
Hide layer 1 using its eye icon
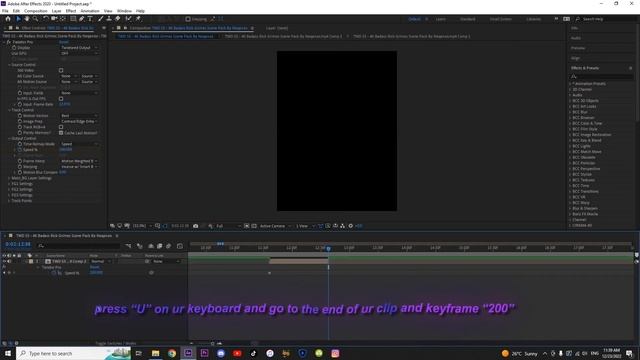4,261
